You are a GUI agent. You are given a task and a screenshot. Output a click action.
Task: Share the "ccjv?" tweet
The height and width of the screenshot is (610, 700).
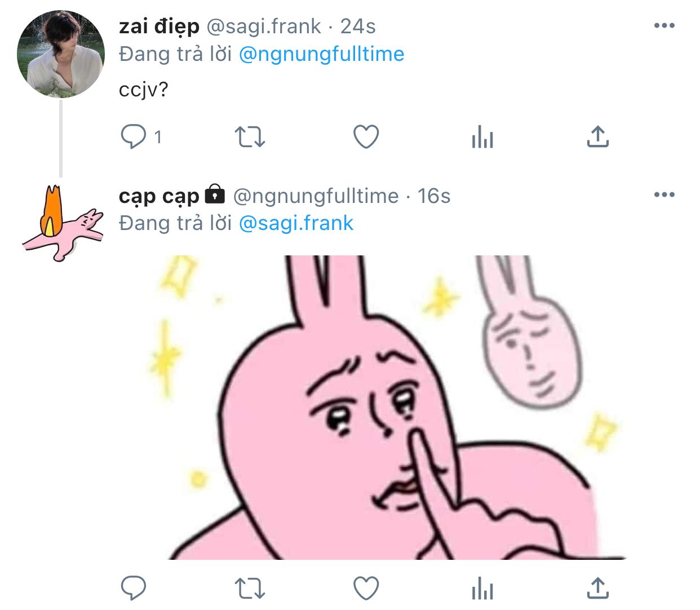pos(597,136)
